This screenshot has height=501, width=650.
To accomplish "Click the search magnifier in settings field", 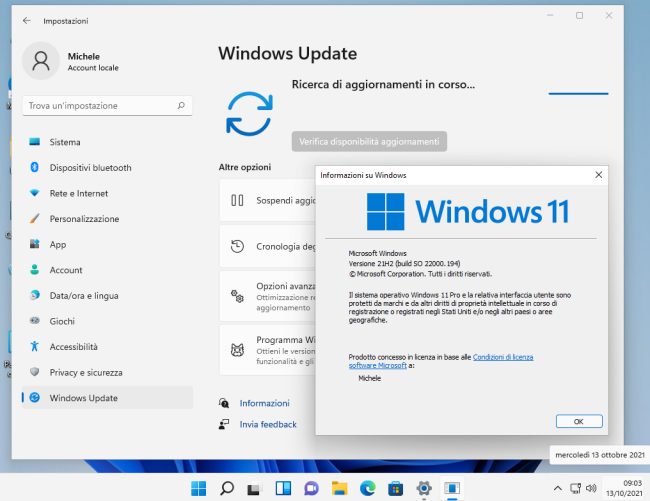I will pos(181,106).
